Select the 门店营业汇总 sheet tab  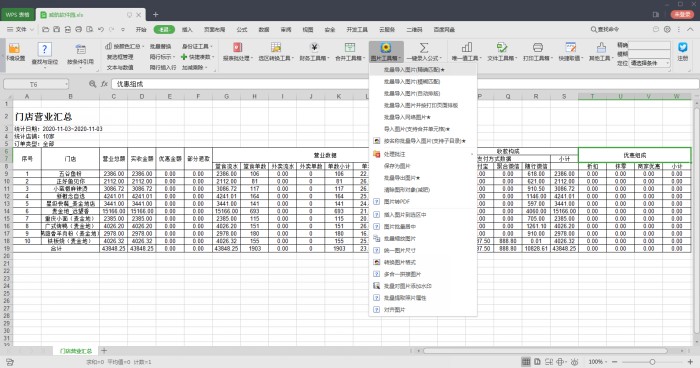pyautogui.click(x=75, y=351)
